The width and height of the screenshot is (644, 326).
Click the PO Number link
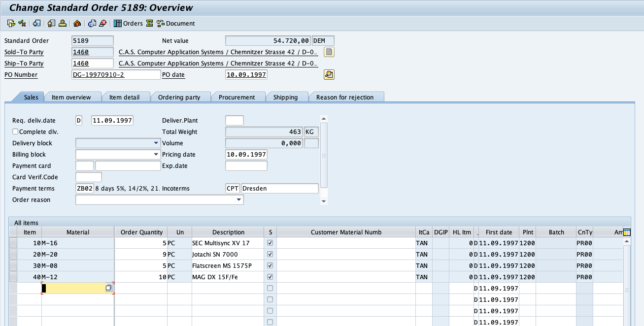pyautogui.click(x=21, y=74)
